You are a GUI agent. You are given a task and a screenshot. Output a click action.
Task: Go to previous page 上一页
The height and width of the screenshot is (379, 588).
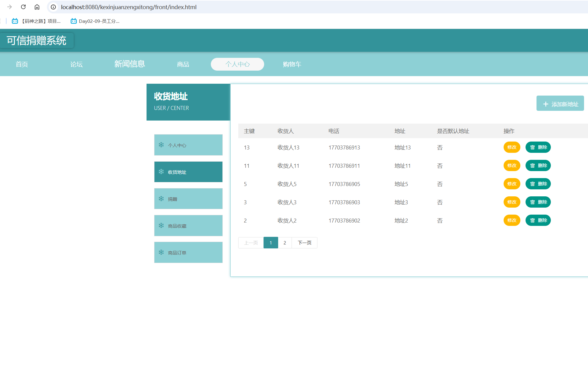[251, 243]
